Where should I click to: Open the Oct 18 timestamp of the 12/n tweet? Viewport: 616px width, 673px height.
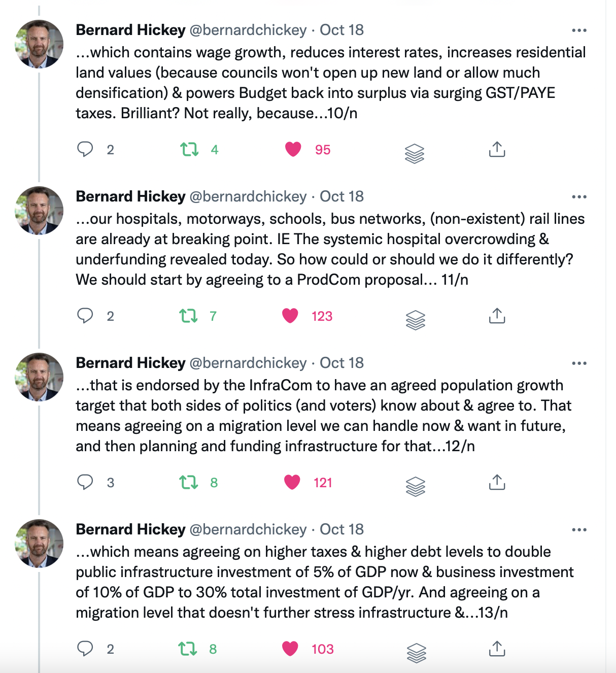tap(341, 363)
